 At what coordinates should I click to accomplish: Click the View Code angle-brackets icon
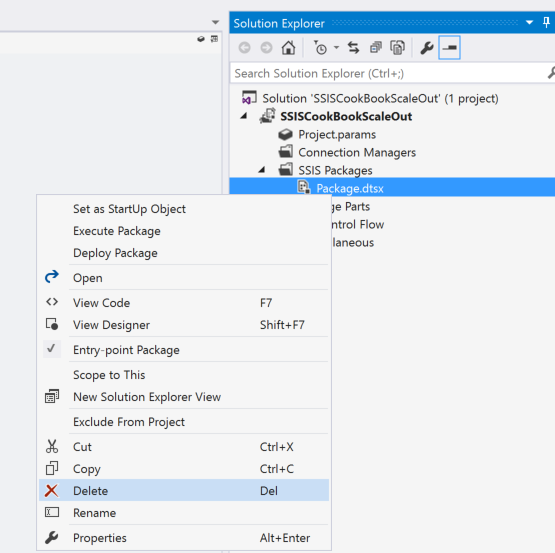[52, 302]
